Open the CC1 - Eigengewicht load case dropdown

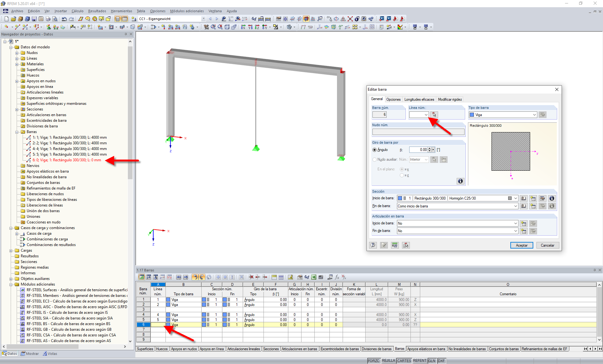tap(204, 19)
